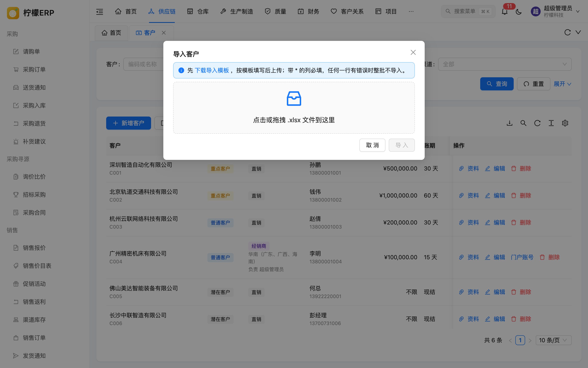Image resolution: width=588 pixels, height=368 pixels.
Task: Refresh current tab page icon
Action: pos(567,32)
